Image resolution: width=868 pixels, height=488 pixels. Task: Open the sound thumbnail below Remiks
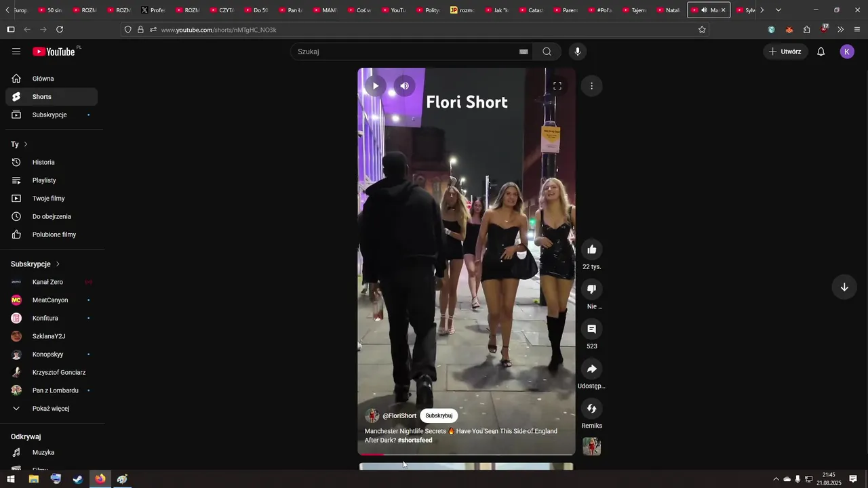click(x=592, y=447)
